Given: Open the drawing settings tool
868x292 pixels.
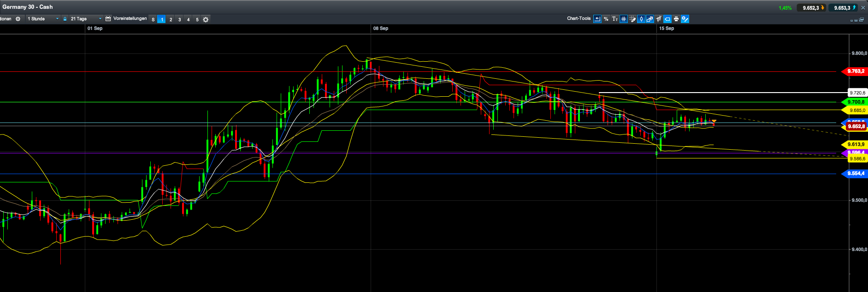Looking at the screenshot, I should click(685, 19).
